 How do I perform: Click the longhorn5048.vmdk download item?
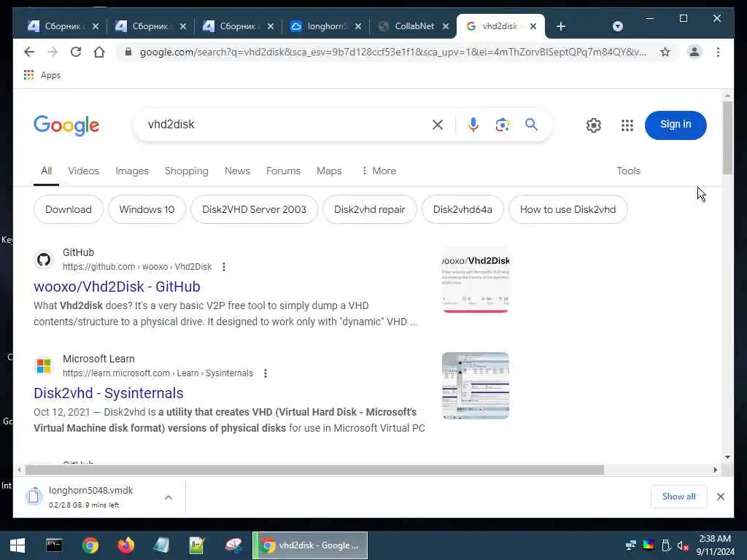[x=90, y=497]
